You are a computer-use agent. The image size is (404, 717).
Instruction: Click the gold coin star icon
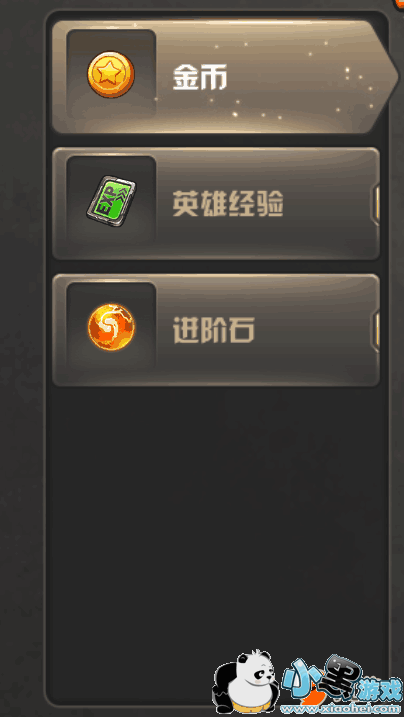click(111, 74)
